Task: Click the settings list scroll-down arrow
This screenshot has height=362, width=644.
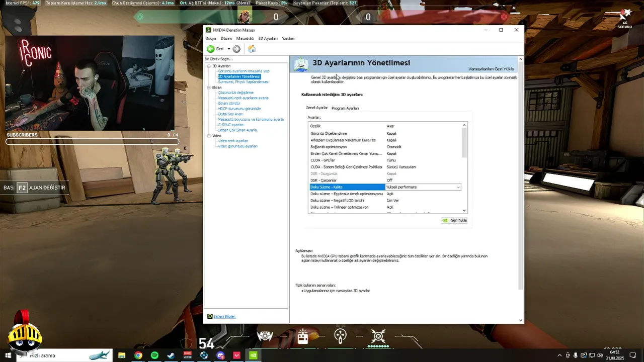Action: (x=464, y=210)
